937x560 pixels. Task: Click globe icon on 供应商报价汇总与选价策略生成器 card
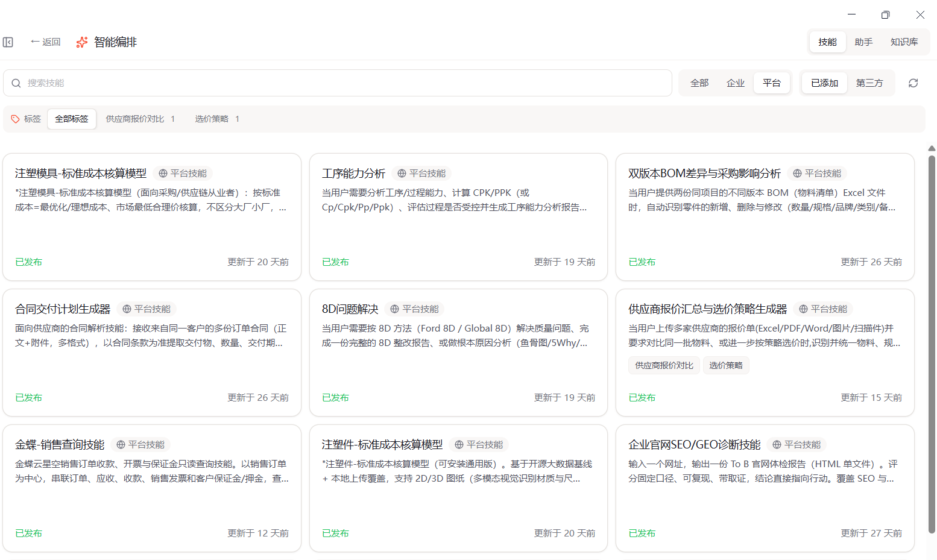(803, 309)
